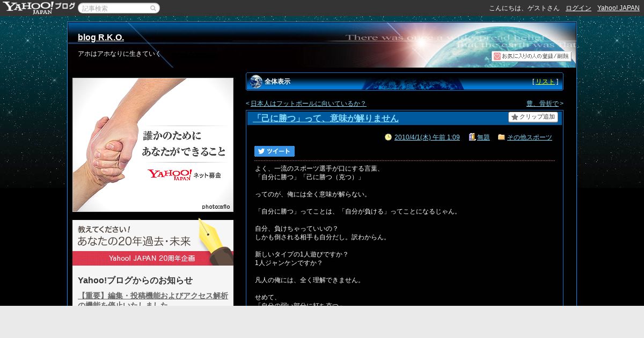
Task: Click the クリップ追加 button
Action: tap(533, 117)
